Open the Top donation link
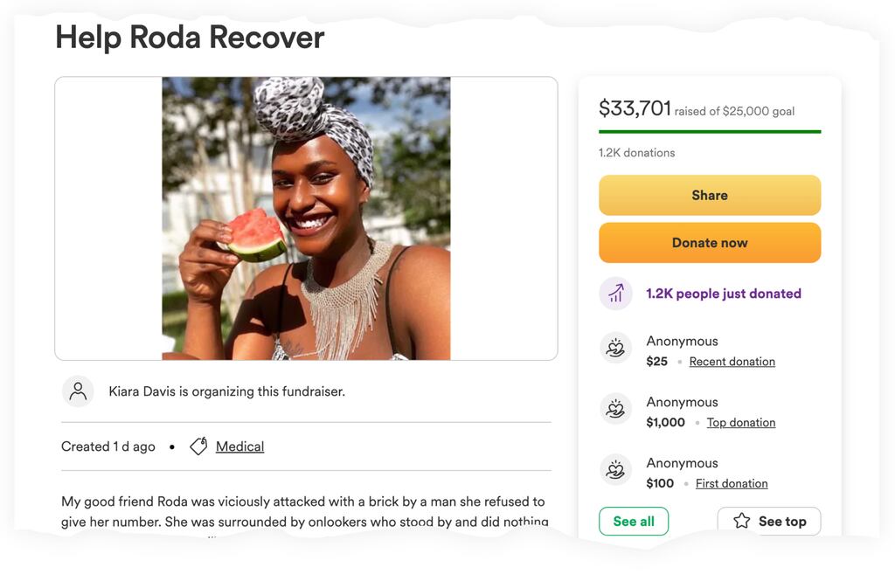895x588 pixels. tap(741, 422)
